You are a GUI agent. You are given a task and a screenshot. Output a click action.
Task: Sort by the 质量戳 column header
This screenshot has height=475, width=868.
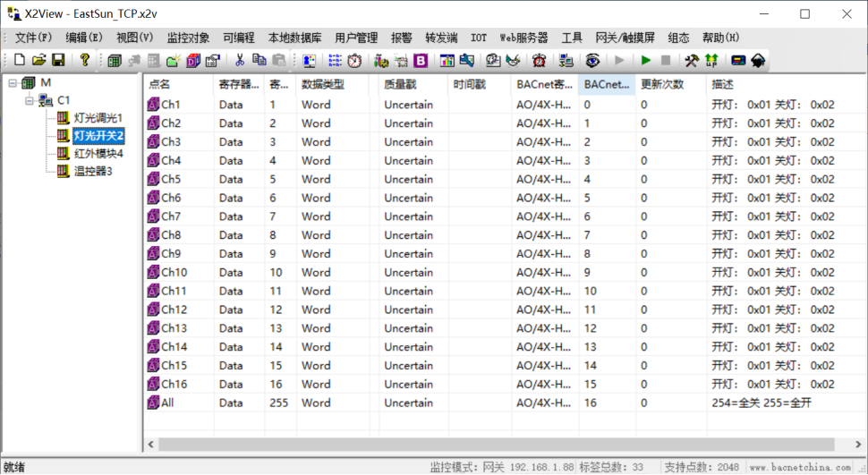(x=413, y=84)
